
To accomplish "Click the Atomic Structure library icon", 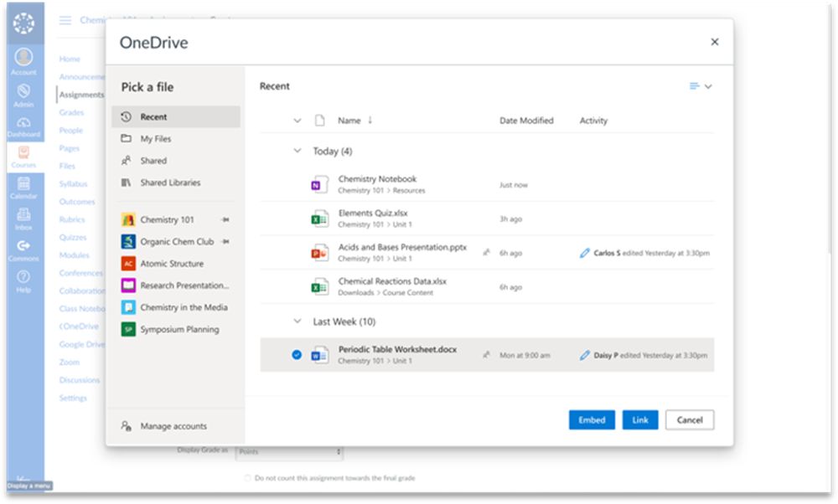I will coord(128,264).
